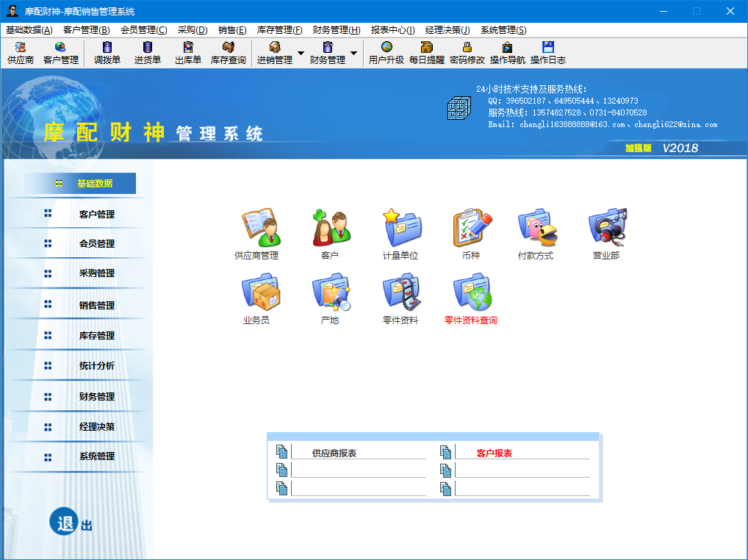The height and width of the screenshot is (560, 748).
Task: Click the 财务管理 toolbar button
Action: click(x=328, y=53)
